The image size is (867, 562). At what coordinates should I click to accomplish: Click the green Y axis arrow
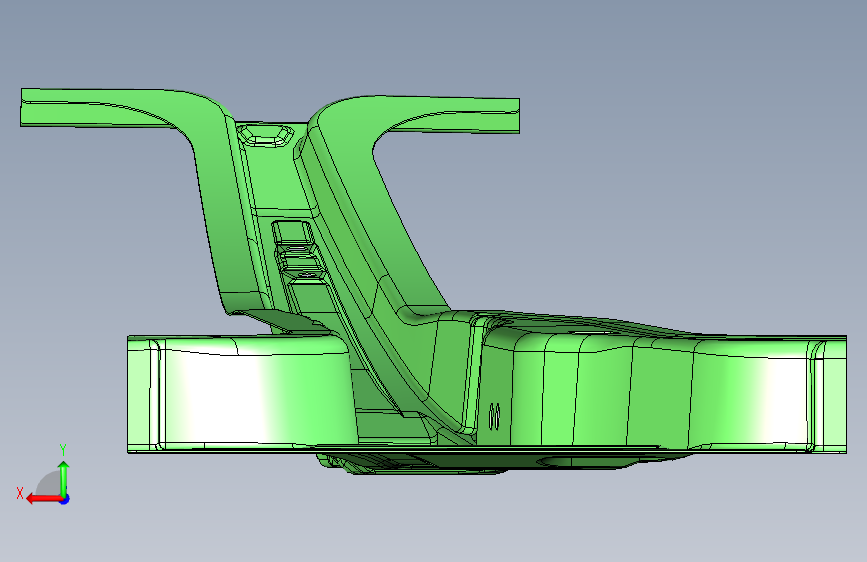click(64, 478)
